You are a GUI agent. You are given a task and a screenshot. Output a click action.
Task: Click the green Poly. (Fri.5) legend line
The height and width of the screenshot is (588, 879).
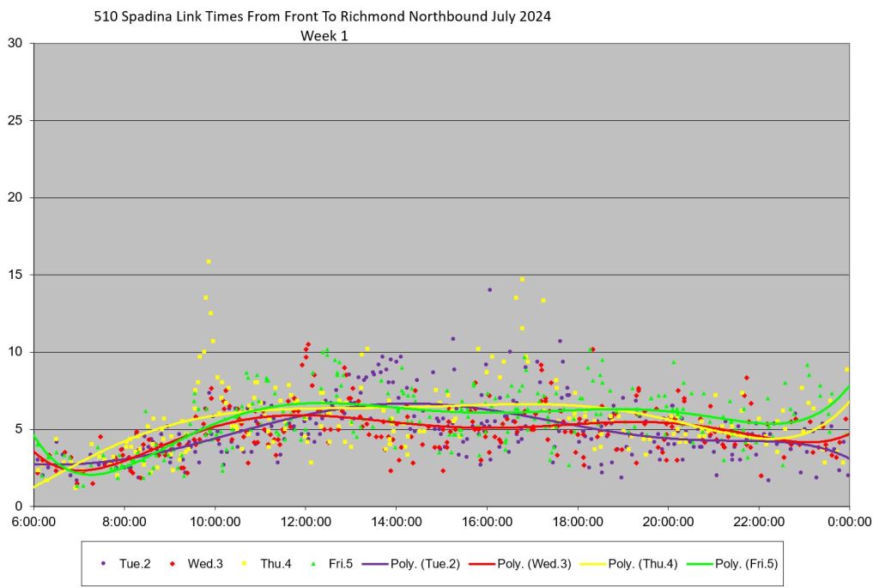coord(695,563)
